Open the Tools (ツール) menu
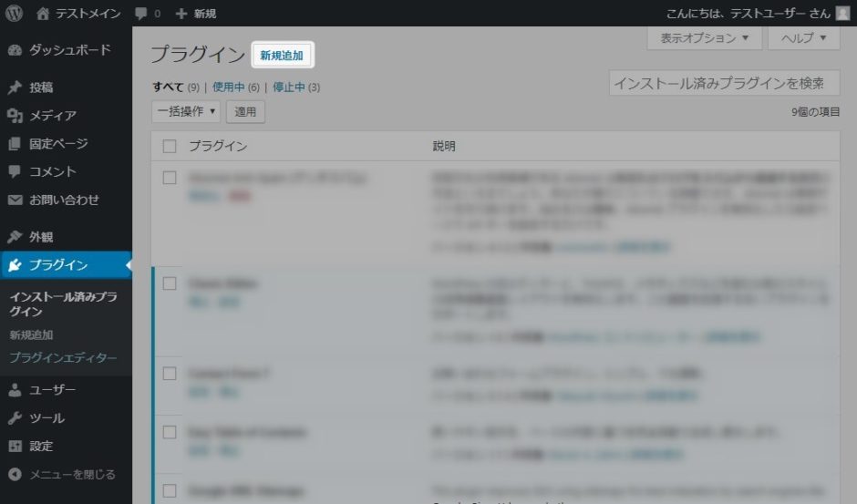857x504 pixels. (x=46, y=418)
